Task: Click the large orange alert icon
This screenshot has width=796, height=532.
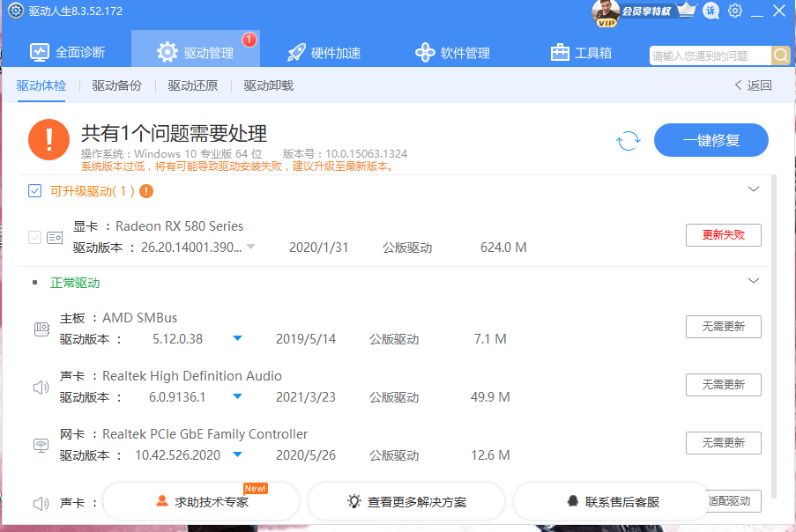Action: tap(48, 139)
